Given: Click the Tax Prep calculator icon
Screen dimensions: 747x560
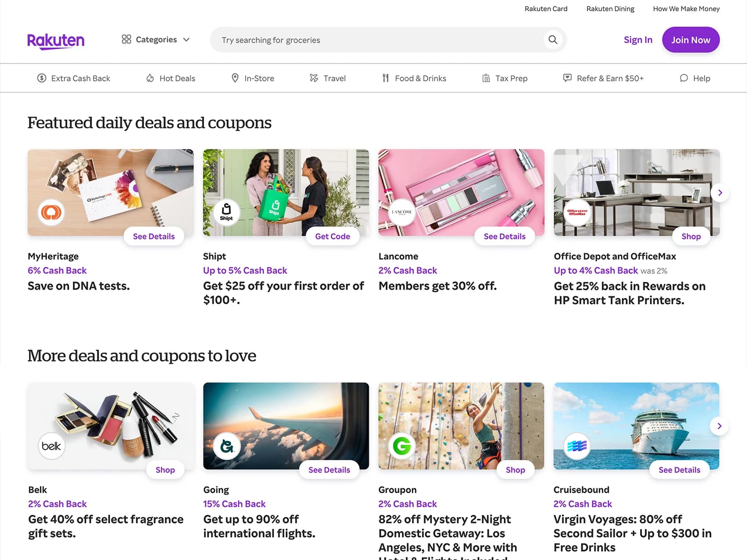Looking at the screenshot, I should (486, 78).
